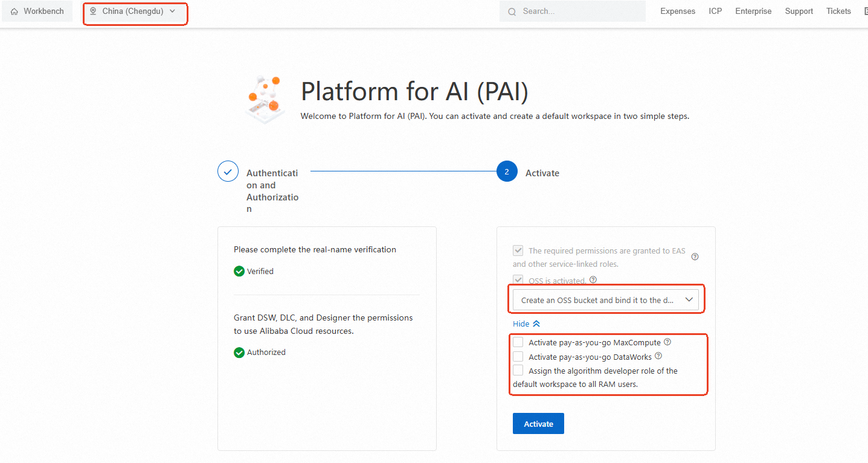Click the help icon next to EAS permissions

[695, 257]
